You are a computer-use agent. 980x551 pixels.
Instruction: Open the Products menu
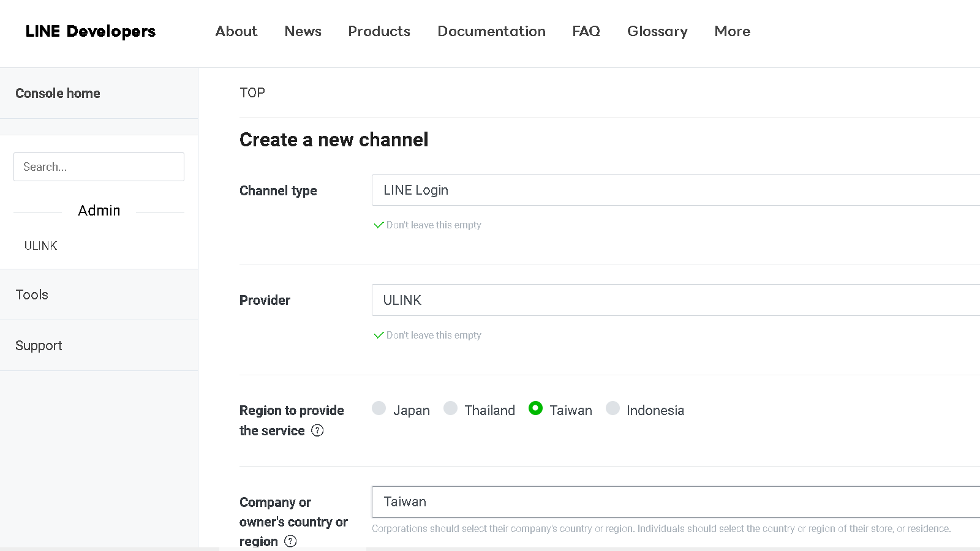[379, 31]
